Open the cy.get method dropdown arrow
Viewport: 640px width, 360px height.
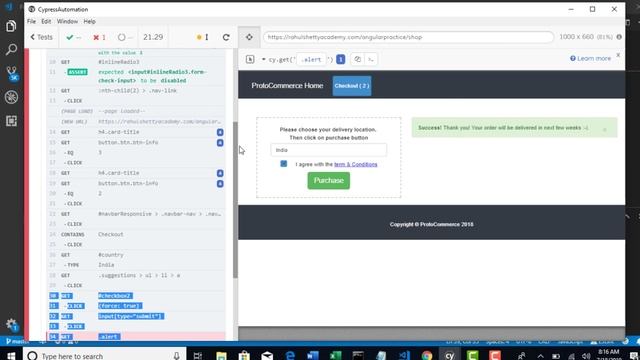coord(264,59)
